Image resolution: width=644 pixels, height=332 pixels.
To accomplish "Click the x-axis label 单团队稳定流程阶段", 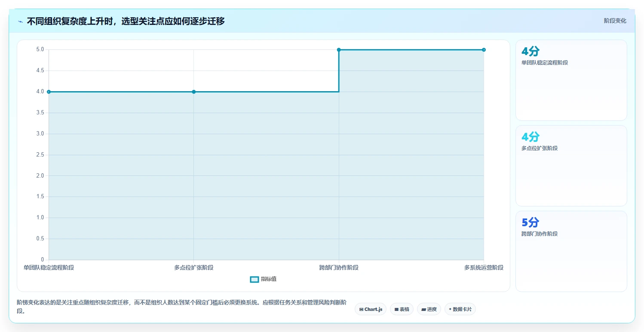I will point(49,267).
